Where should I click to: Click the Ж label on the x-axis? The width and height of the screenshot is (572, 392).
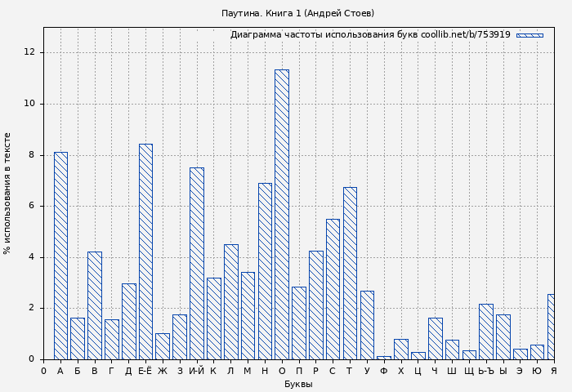(162, 371)
